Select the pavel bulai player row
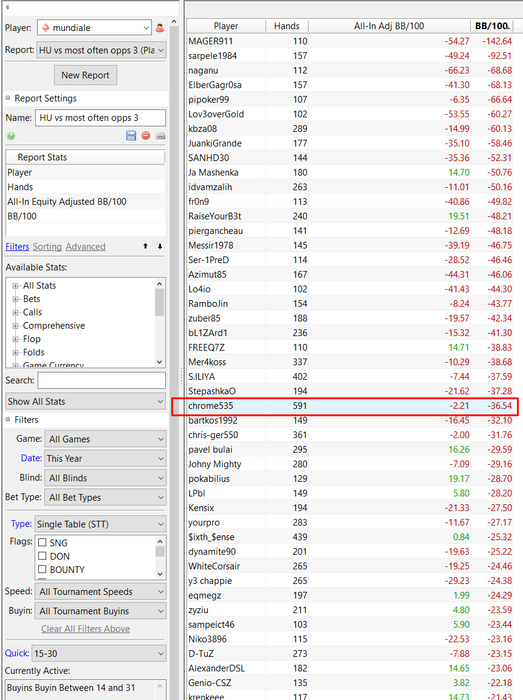This screenshot has height=700, width=523. tap(350, 450)
